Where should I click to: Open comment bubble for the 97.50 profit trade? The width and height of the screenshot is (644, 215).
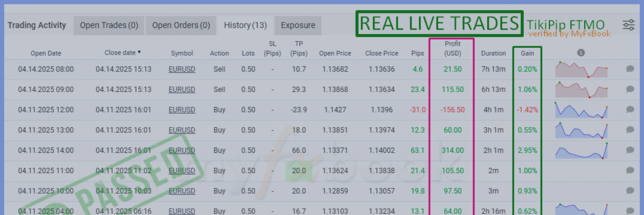pos(630,191)
